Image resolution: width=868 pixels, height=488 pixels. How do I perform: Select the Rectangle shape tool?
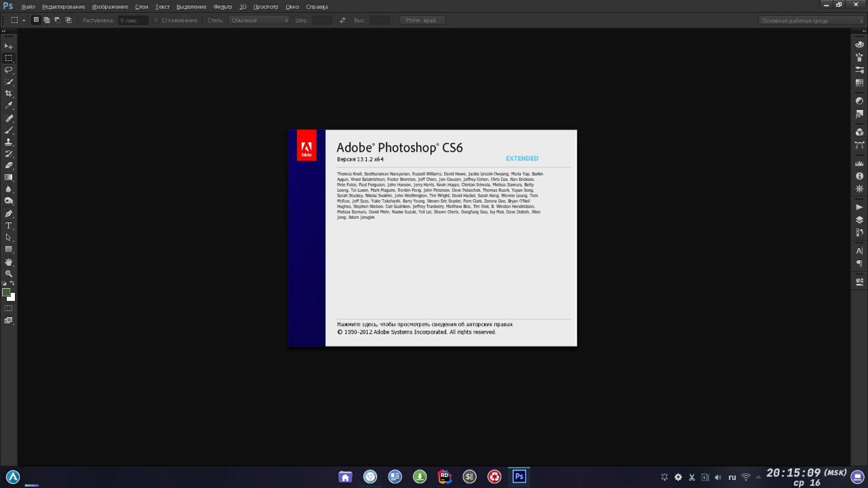click(9, 249)
